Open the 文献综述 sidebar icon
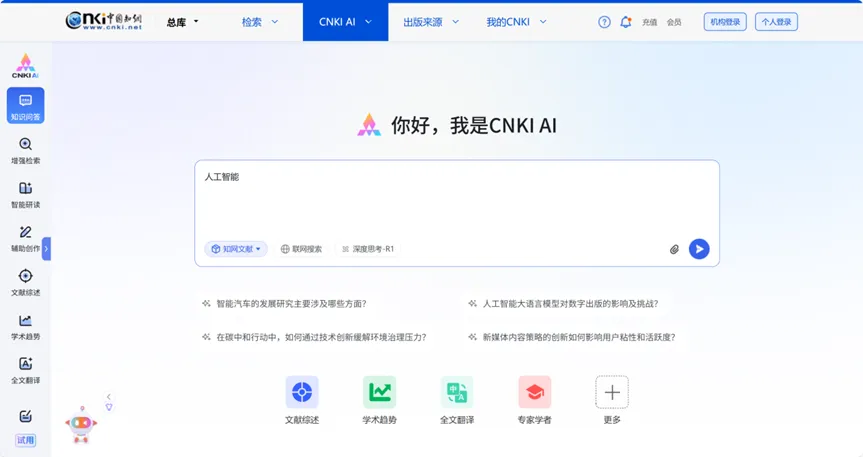The height and width of the screenshot is (457, 863). (25, 283)
